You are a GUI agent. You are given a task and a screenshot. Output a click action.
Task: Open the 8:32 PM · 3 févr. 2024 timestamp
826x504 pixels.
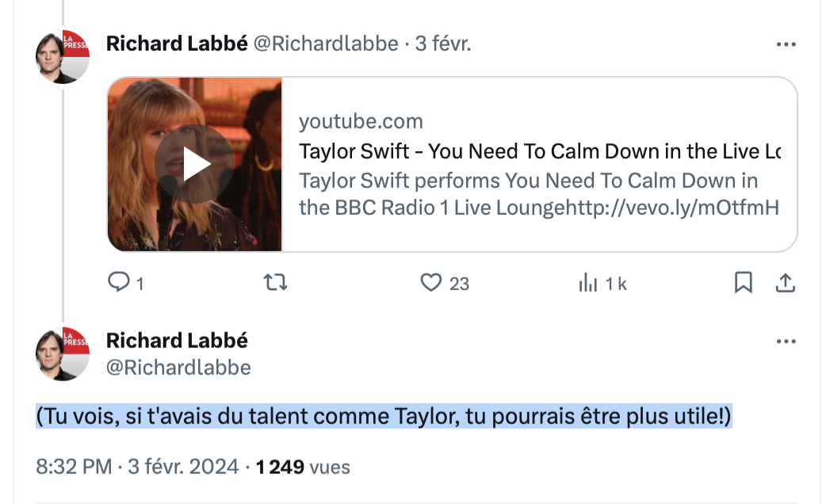(137, 467)
